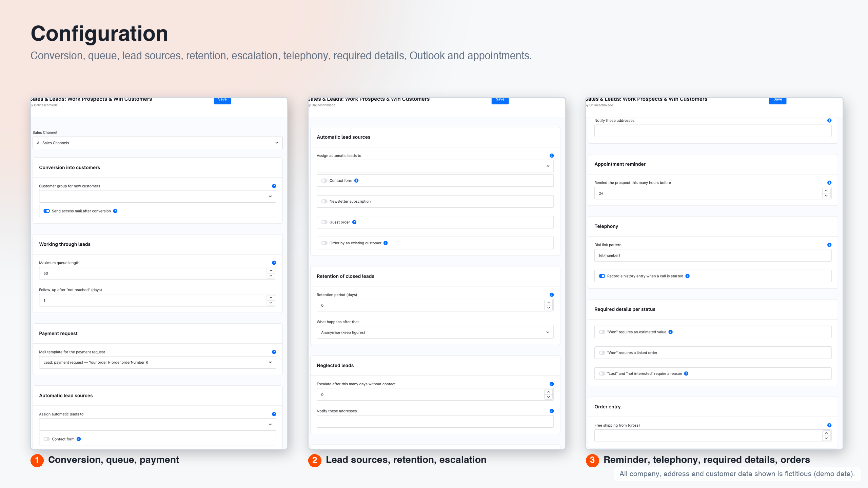Click help icon next to Guest order

coord(354,222)
